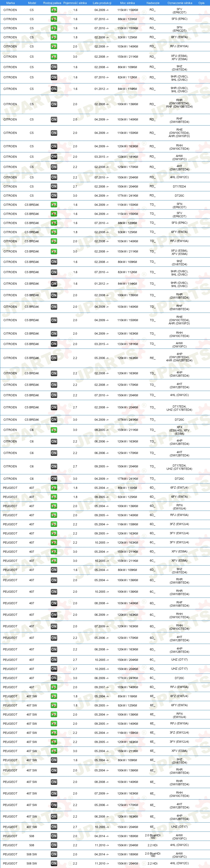Click RFN (EW10J4) in the 407 6D_ row
The image size is (210, 868).
tap(179, 507)
